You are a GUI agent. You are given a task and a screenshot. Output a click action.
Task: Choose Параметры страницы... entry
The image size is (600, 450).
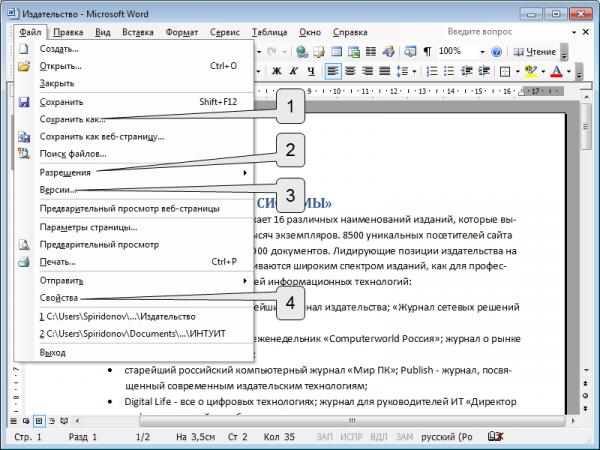tap(134, 227)
